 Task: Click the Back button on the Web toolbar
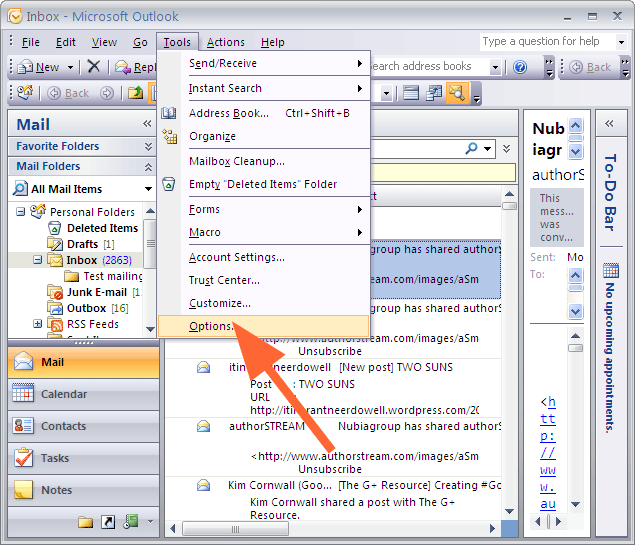tap(68, 93)
